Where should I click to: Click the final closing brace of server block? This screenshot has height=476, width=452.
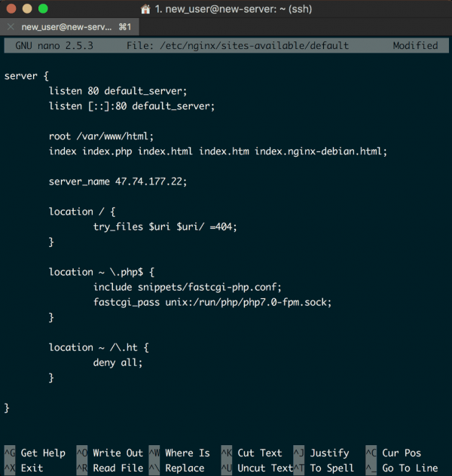coord(7,408)
